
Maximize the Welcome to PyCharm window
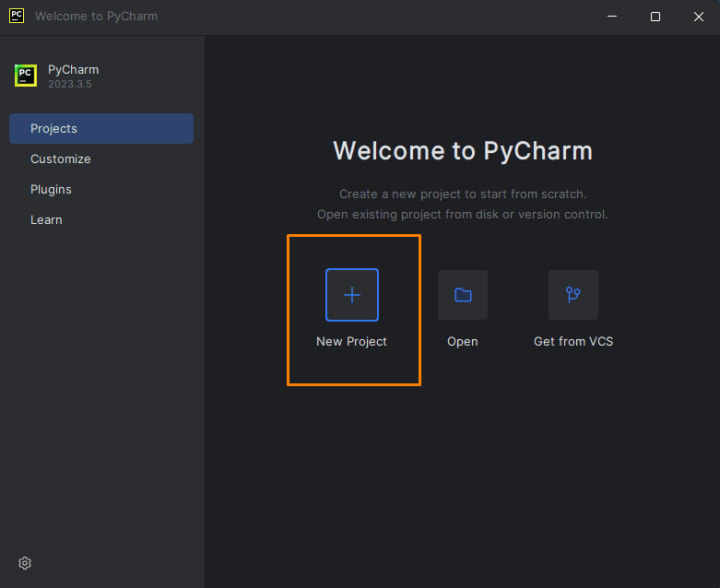655,17
